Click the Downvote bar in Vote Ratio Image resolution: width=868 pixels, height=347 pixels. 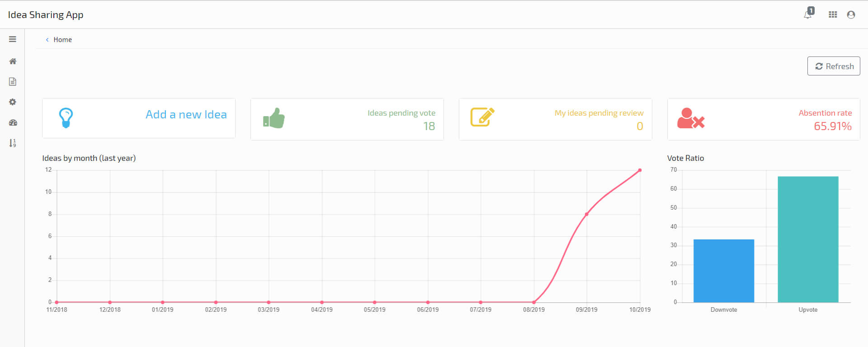click(724, 271)
